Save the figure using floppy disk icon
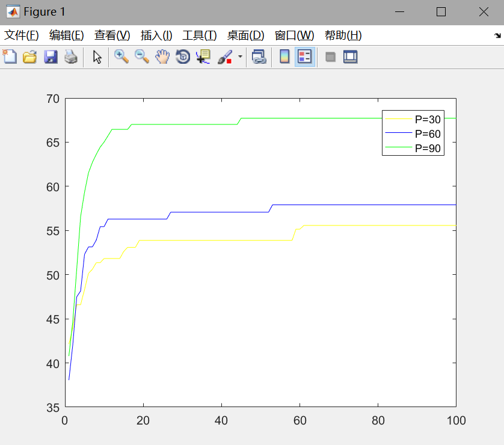This screenshot has width=504, height=445. (51, 57)
